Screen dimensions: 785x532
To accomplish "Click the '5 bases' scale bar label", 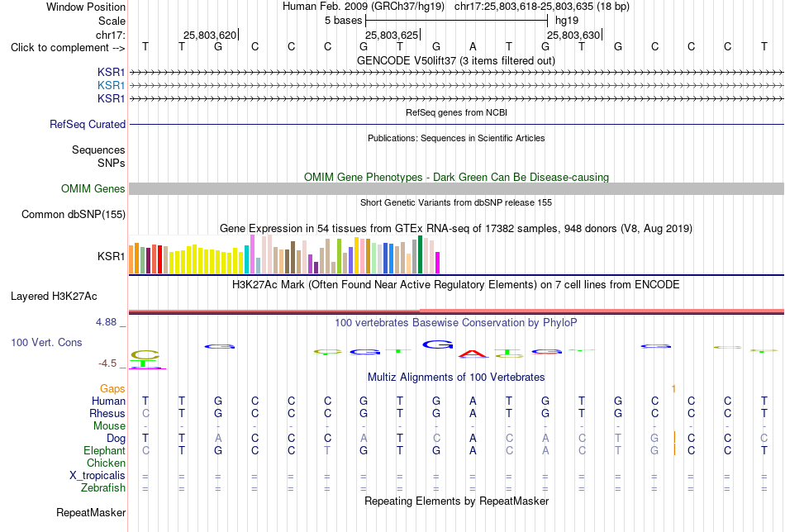I will tap(343, 21).
